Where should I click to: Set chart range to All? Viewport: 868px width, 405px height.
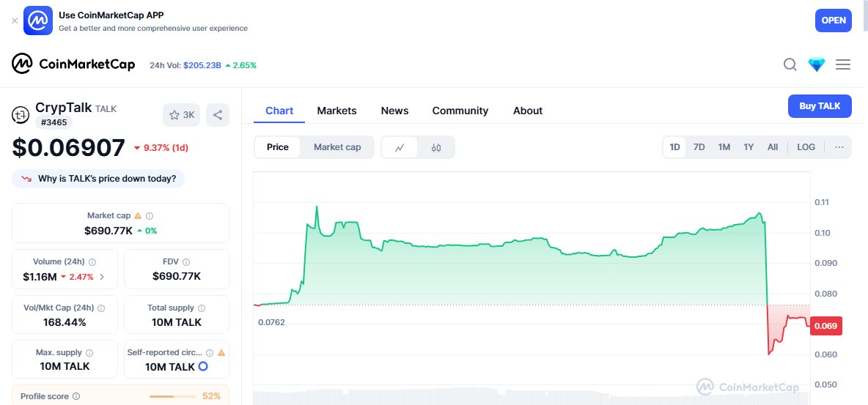(773, 147)
